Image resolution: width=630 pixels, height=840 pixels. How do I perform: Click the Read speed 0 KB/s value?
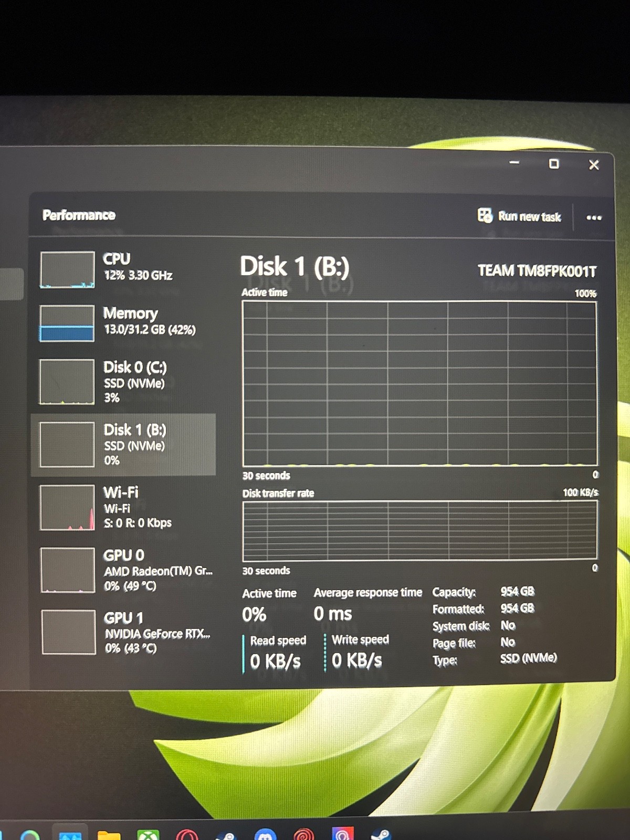pos(275,661)
